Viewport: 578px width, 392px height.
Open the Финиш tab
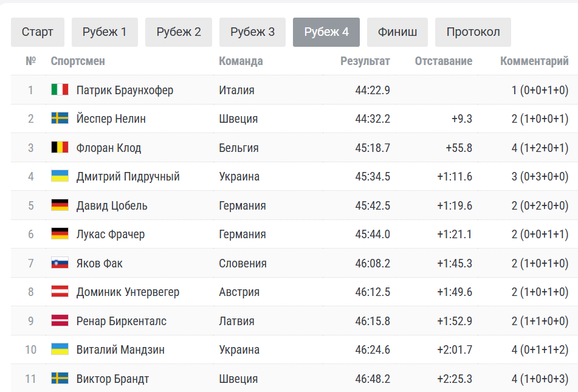(x=397, y=32)
